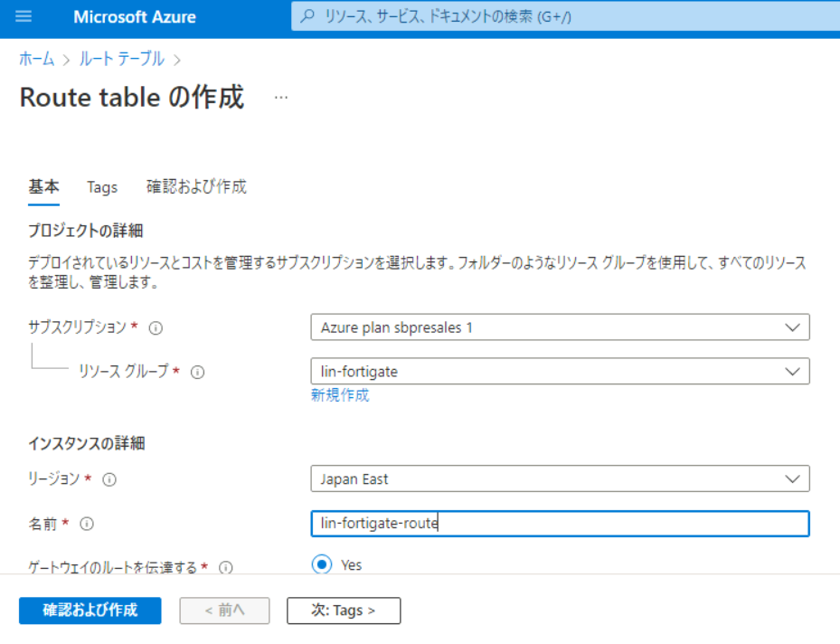Select the Yes radio button
Viewport: 840px width, 644px height.
coord(322,564)
